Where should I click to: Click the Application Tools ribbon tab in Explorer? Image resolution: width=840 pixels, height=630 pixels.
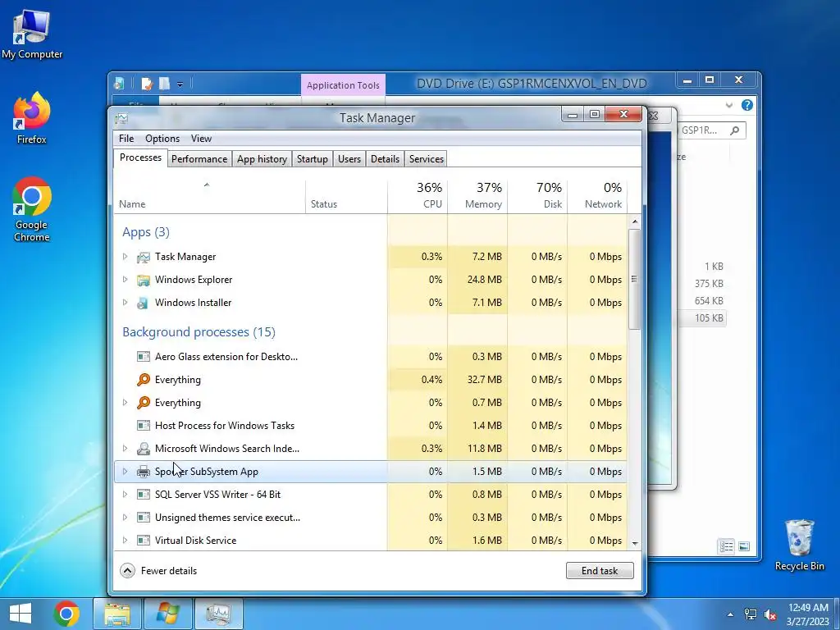click(343, 85)
